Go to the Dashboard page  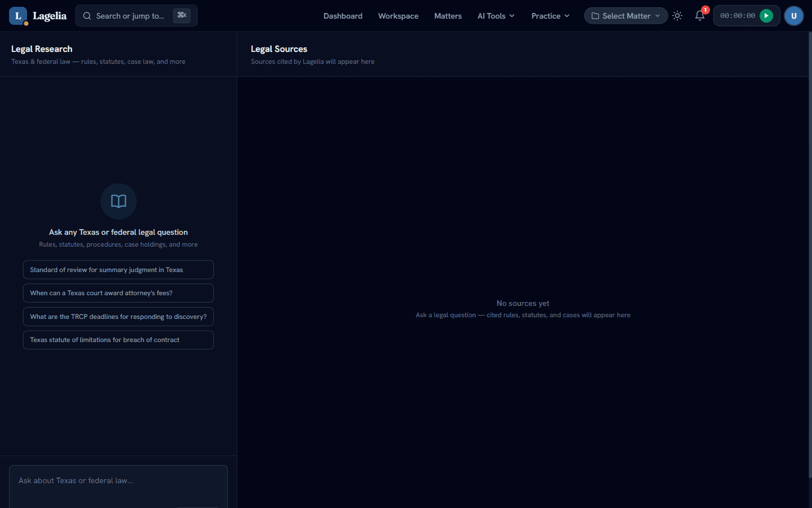[343, 16]
